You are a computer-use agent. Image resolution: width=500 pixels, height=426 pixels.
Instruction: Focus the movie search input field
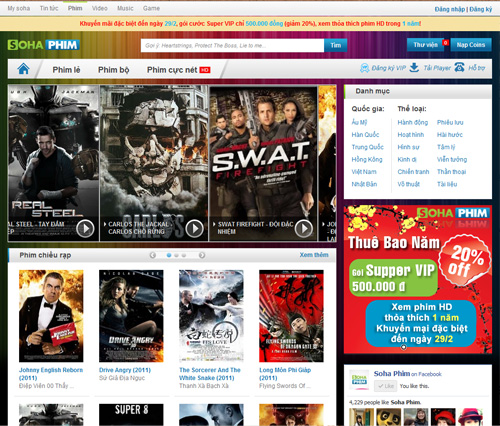(232, 45)
